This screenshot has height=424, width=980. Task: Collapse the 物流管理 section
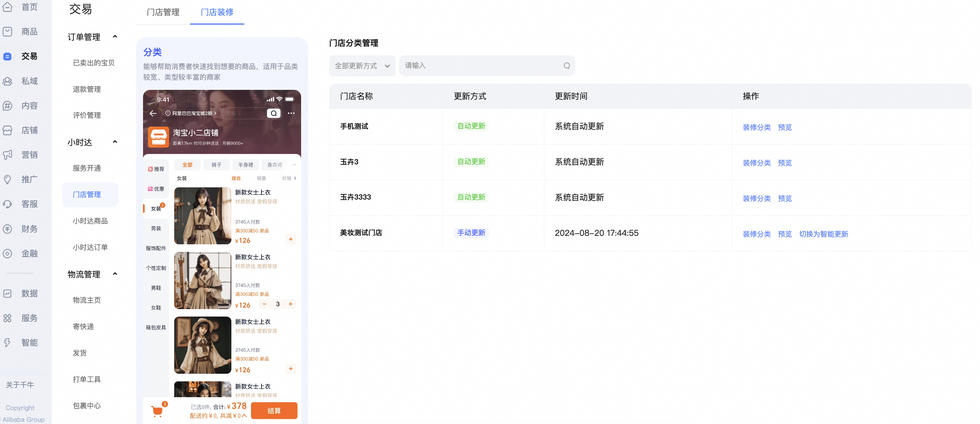(x=115, y=274)
